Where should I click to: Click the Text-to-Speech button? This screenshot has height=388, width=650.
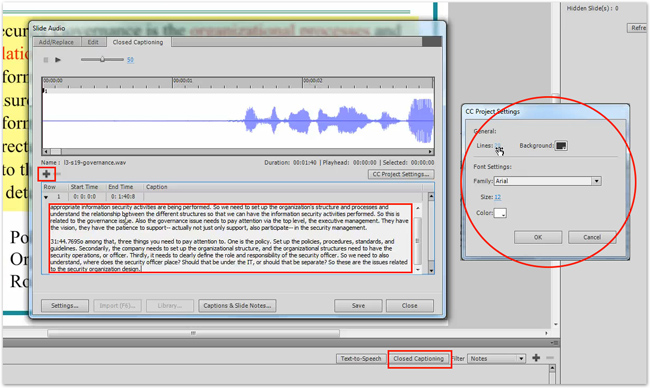361,359
